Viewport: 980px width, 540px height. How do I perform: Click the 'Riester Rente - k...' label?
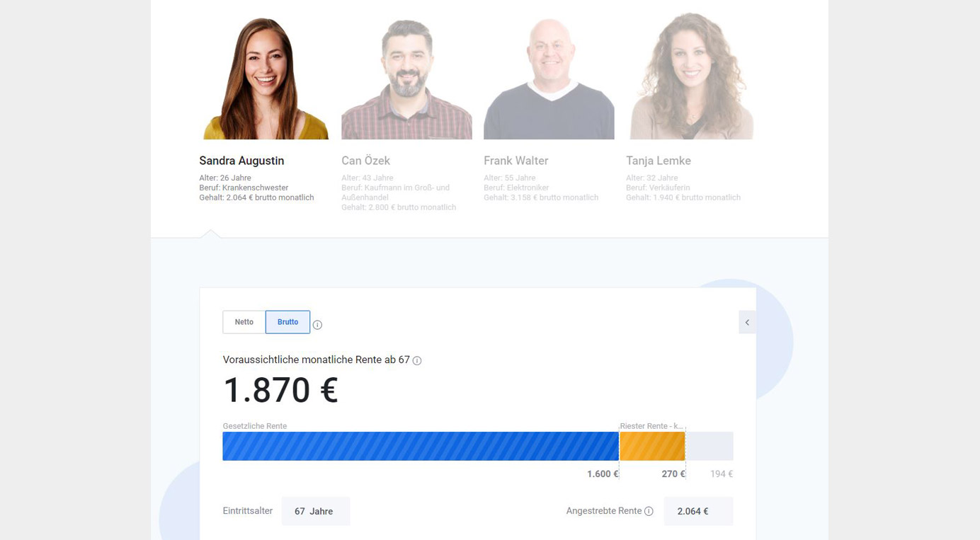coord(651,426)
